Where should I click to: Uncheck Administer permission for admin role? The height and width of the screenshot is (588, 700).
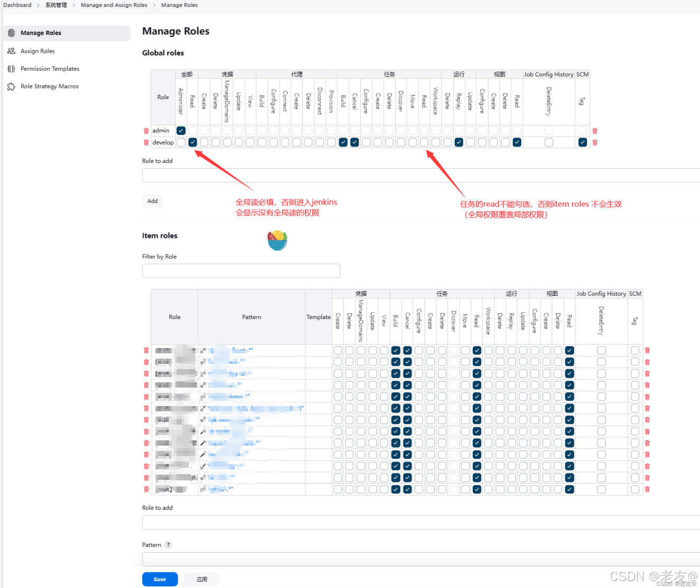click(181, 131)
